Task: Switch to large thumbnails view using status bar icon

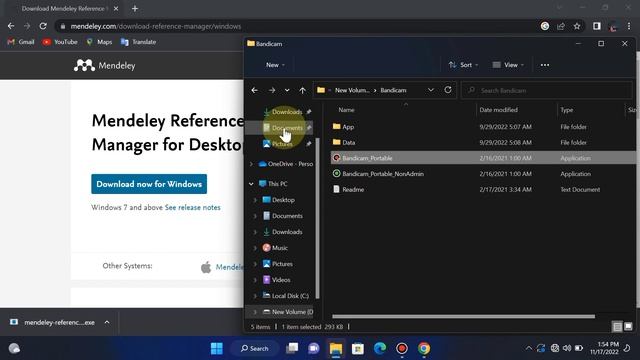Action: [x=628, y=327]
